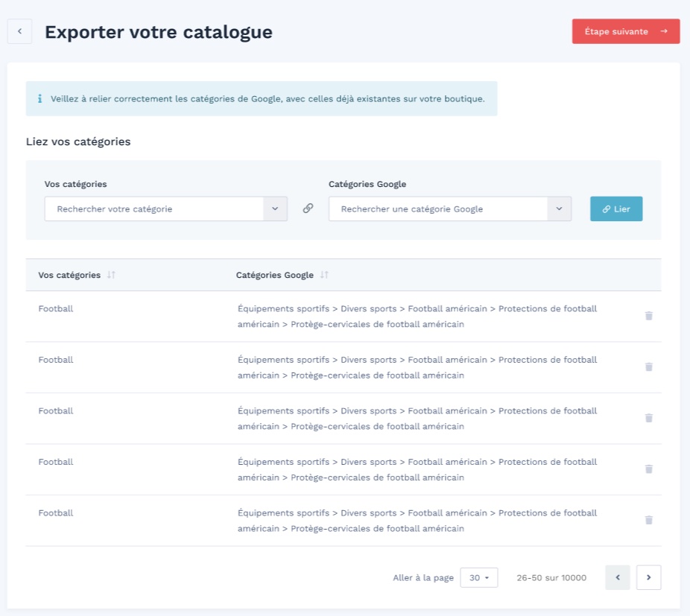Click the 'Exporter votre catalogue' title

pos(159,32)
